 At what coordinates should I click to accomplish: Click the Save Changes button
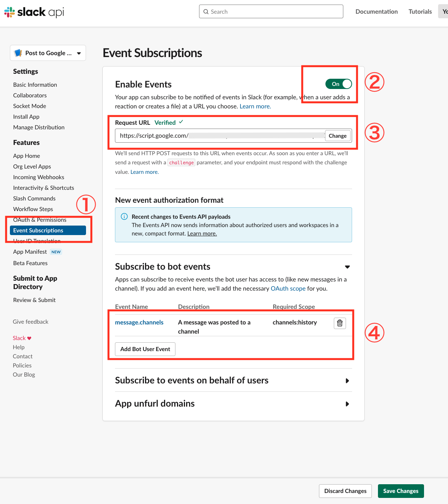point(400,491)
